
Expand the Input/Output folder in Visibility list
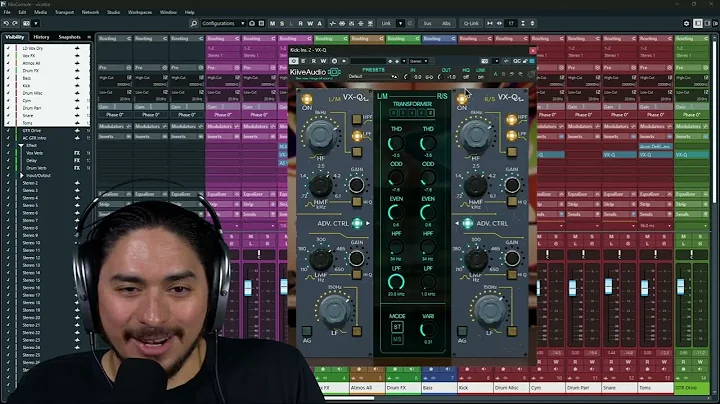point(21,175)
